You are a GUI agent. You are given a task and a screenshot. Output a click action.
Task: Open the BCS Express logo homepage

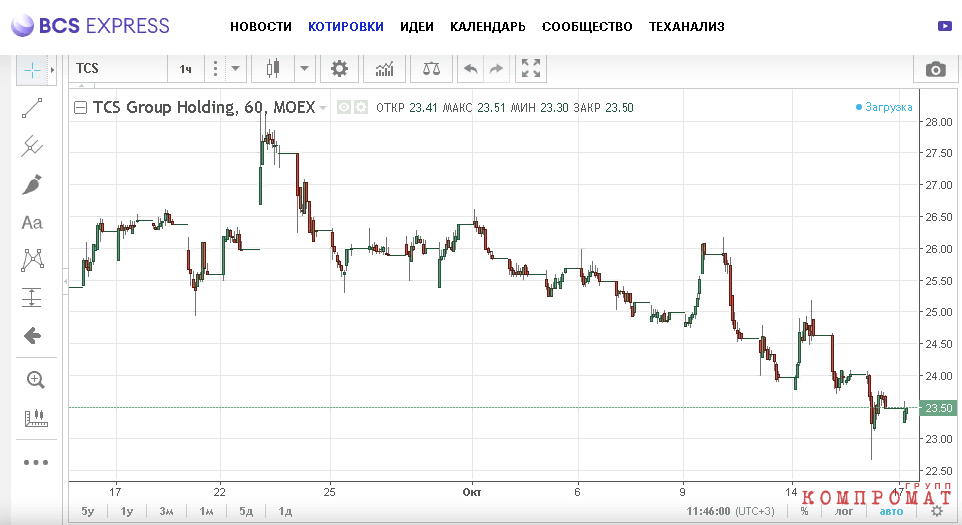point(90,26)
